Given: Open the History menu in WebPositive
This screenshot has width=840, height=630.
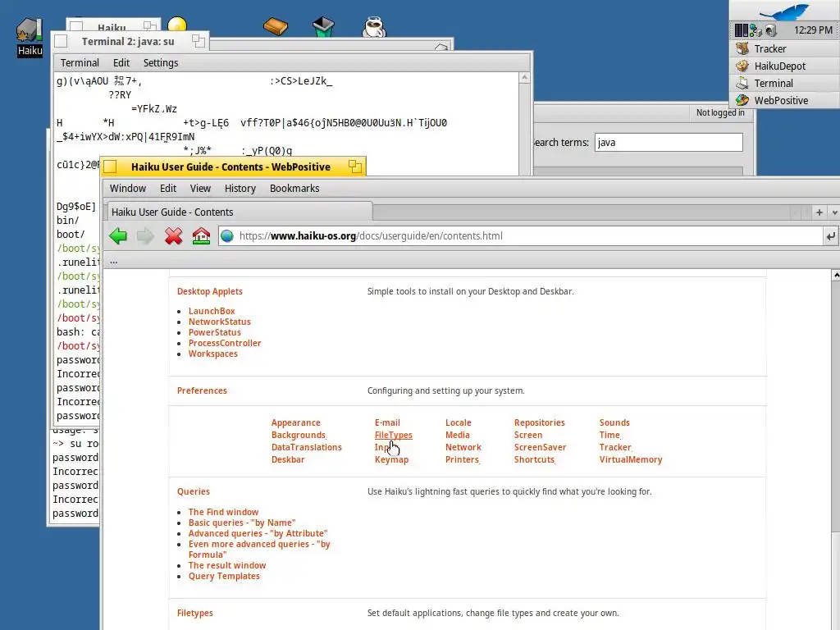Looking at the screenshot, I should (x=240, y=189).
